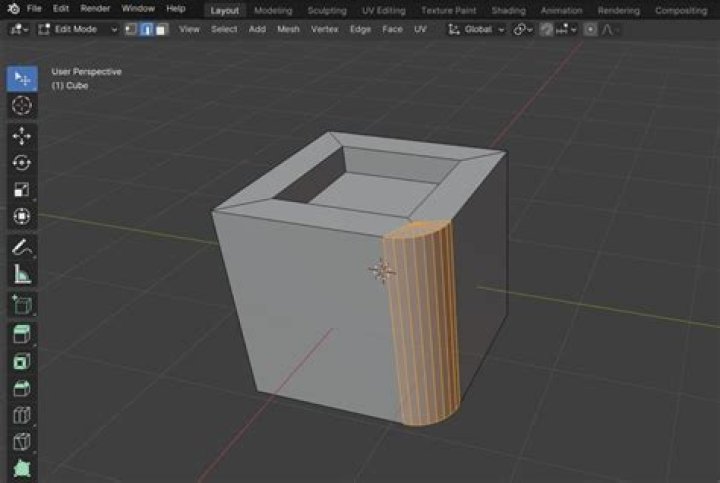Open the editor type dropdown
The width and height of the screenshot is (720, 483).
tap(18, 29)
